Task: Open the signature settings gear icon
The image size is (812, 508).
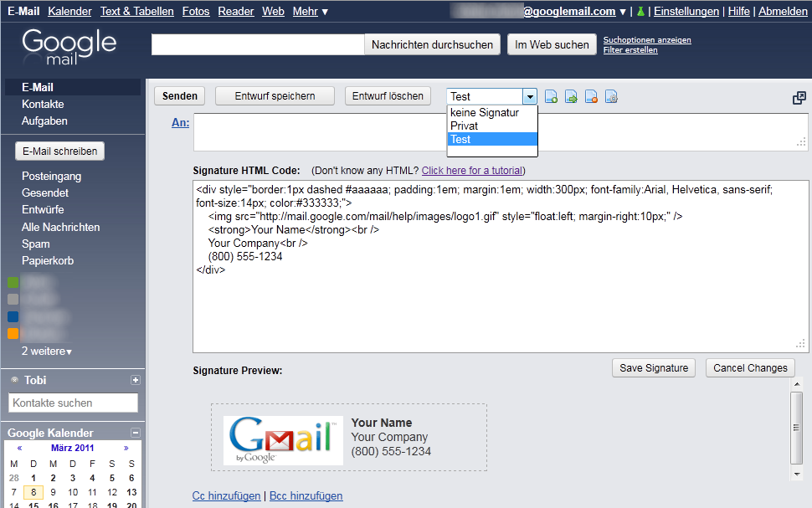Action: click(612, 97)
